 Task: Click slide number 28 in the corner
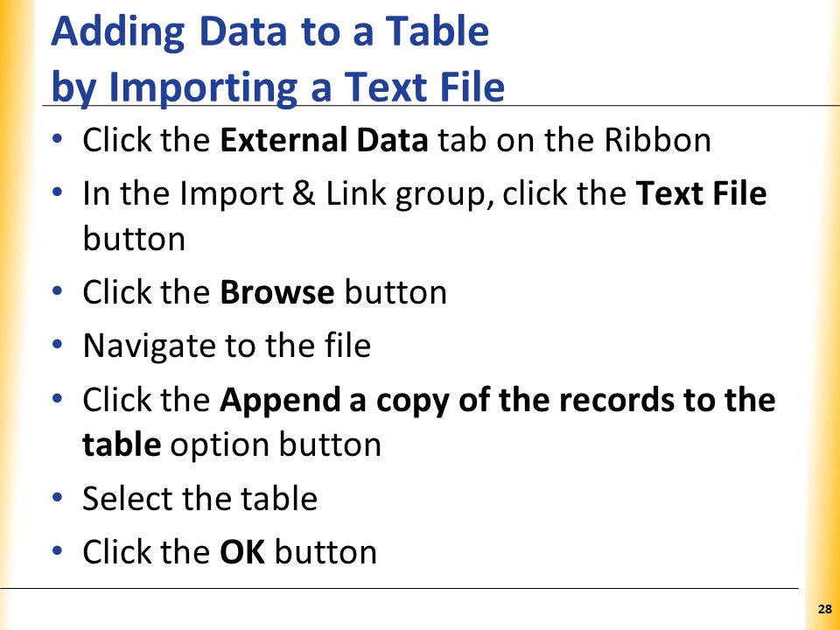825,609
